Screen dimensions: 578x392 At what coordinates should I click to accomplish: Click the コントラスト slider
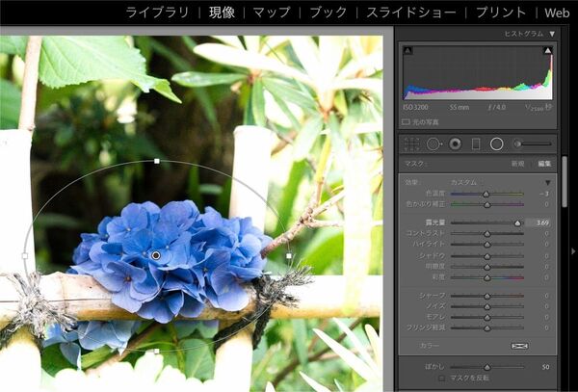click(x=486, y=234)
